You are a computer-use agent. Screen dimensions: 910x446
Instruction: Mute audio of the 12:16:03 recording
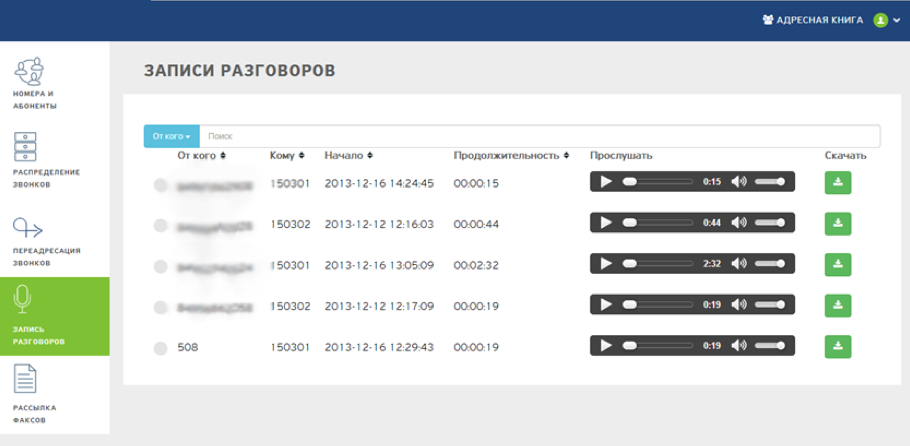tap(738, 222)
